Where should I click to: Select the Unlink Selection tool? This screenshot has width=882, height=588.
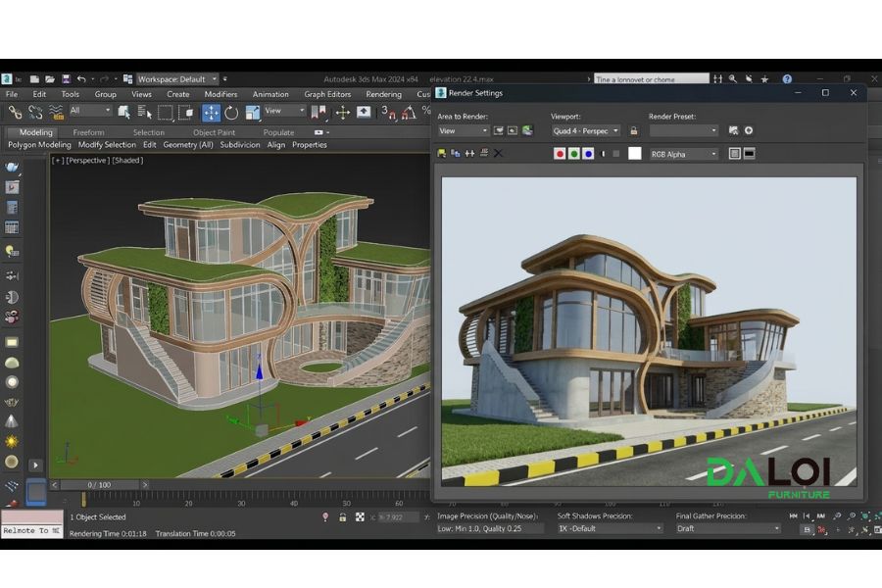pyautogui.click(x=35, y=113)
